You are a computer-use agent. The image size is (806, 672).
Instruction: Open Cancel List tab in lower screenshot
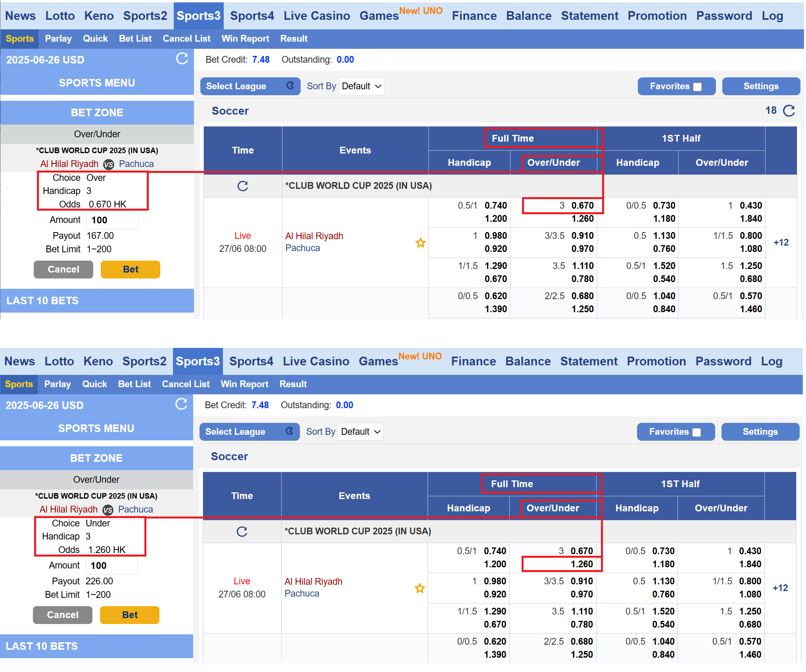tap(186, 384)
